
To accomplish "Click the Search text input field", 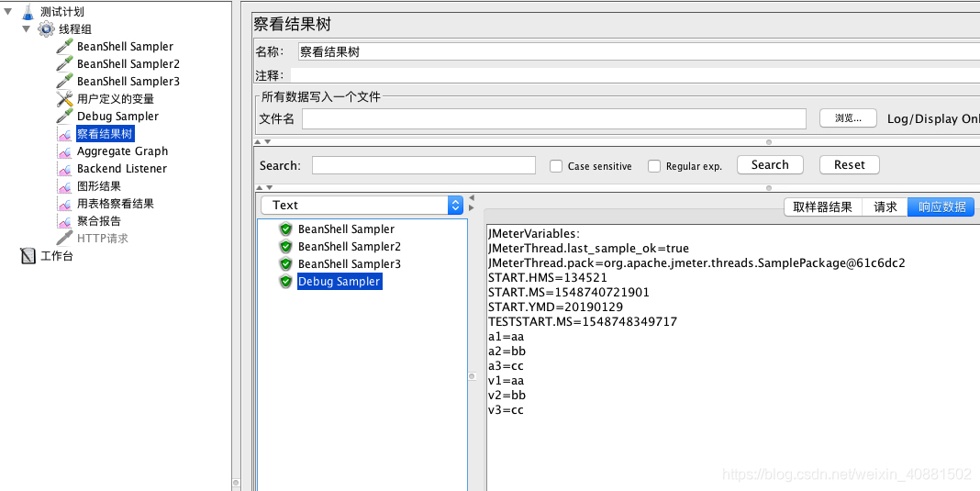I will tap(424, 165).
